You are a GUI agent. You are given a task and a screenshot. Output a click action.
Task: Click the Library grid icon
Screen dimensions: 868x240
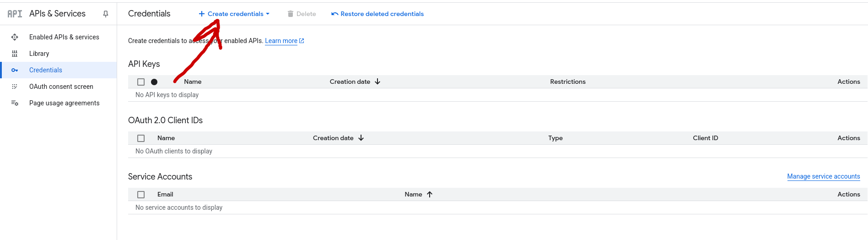[15, 54]
